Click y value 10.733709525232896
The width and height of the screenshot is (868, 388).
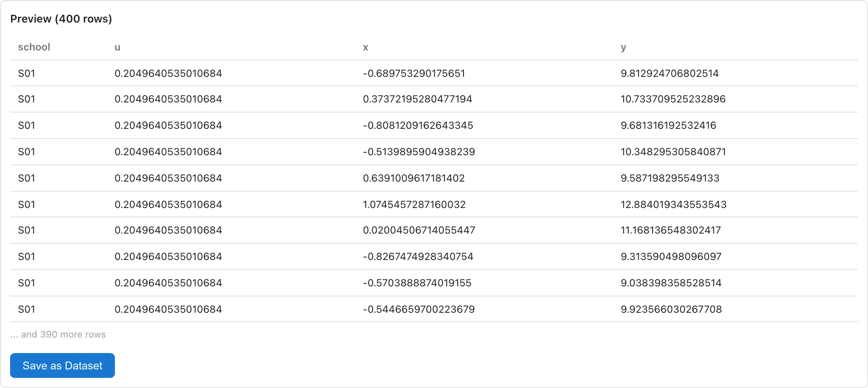pyautogui.click(x=673, y=99)
